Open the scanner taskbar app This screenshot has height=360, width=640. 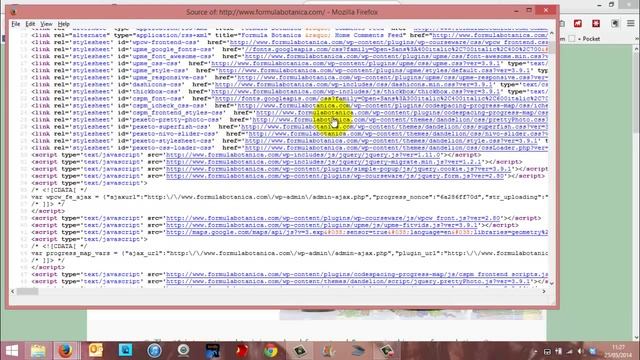[358, 351]
